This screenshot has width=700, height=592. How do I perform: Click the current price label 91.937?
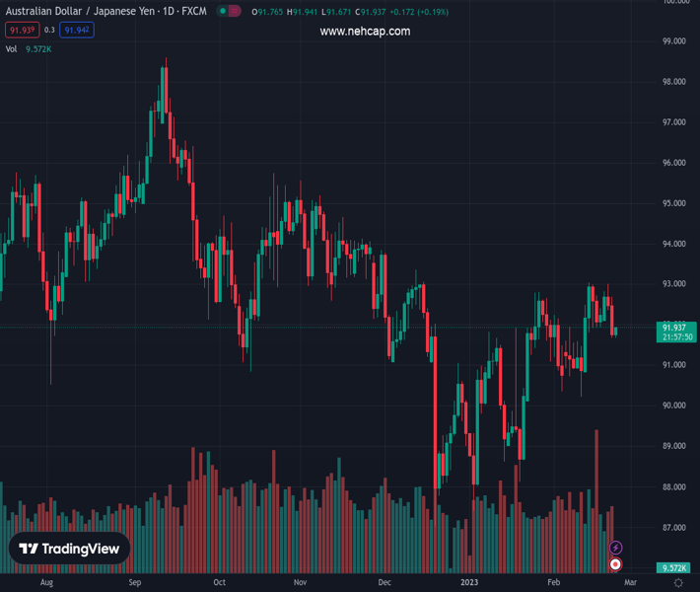674,327
